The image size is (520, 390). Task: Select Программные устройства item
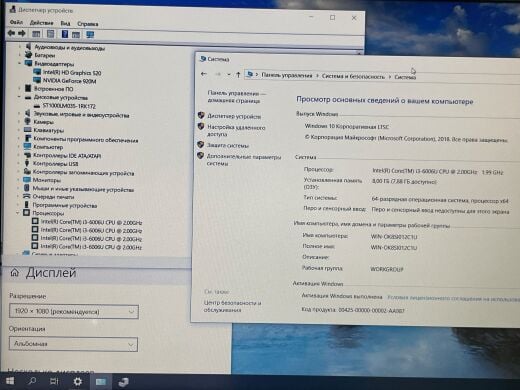[x=64, y=205]
